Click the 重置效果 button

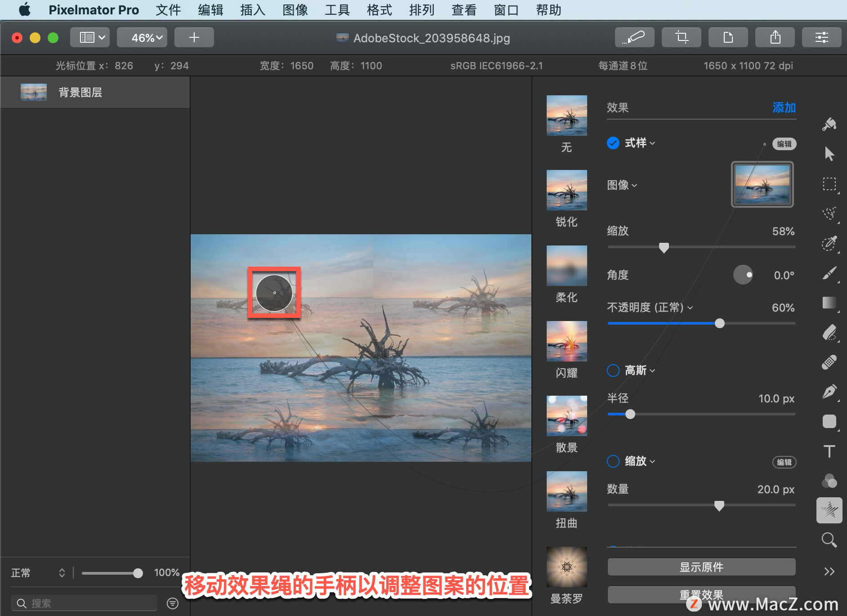pos(701,595)
